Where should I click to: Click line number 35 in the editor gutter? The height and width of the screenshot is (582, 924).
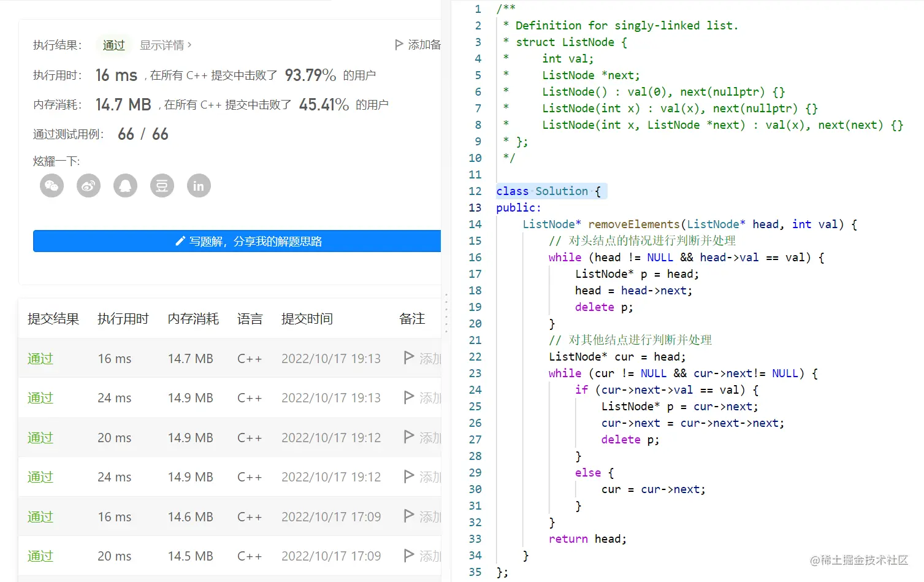[475, 572]
